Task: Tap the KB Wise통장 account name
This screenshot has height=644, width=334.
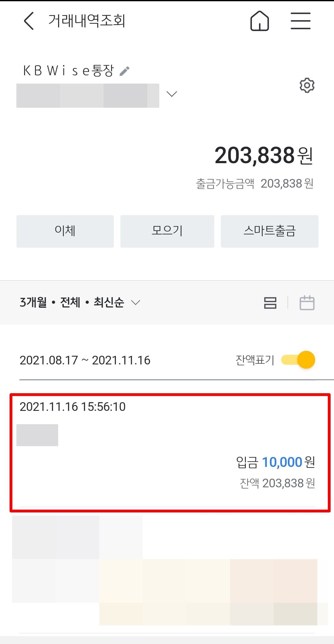Action: click(68, 71)
